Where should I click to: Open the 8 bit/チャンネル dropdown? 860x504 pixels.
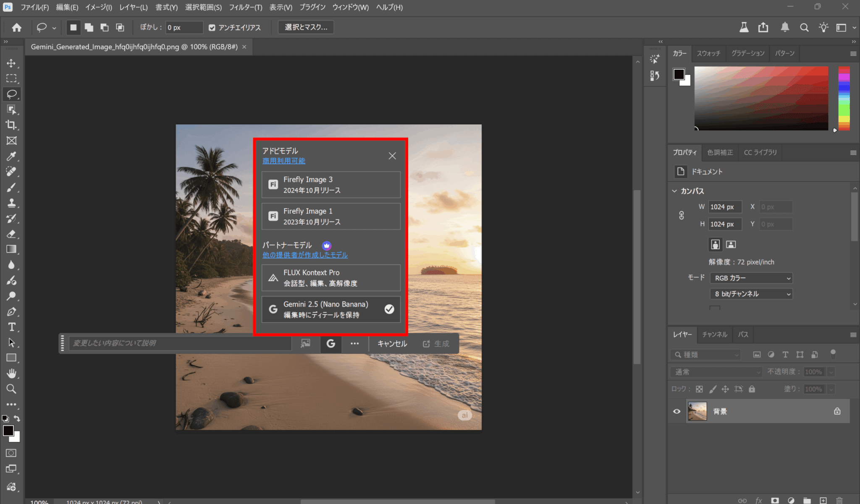(x=751, y=294)
